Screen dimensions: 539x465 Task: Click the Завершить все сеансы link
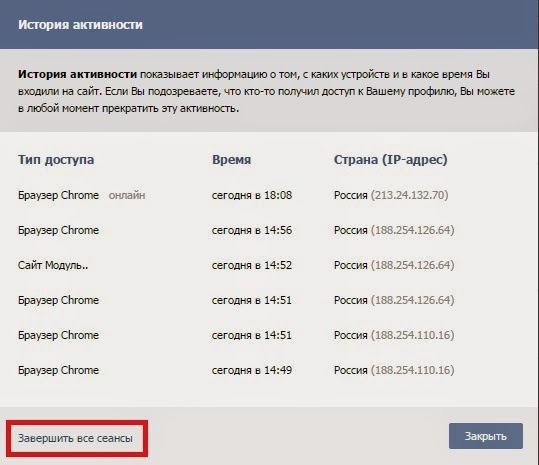click(x=75, y=438)
